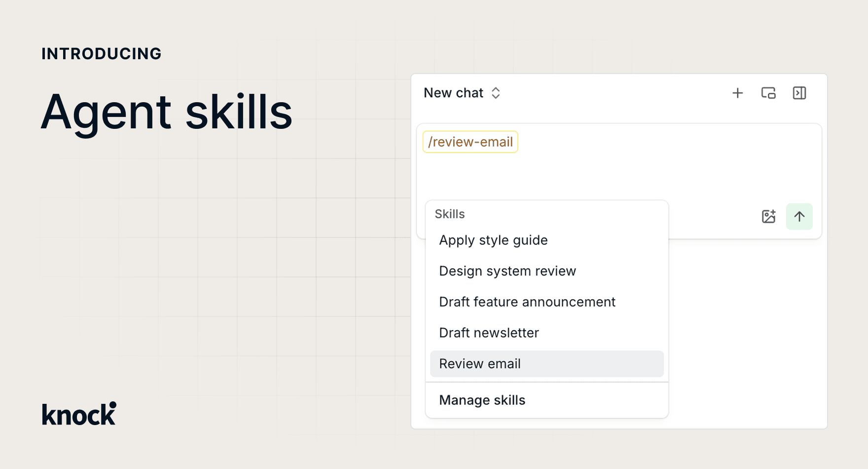
Task: Start a new chat with plus icon
Action: 737,93
